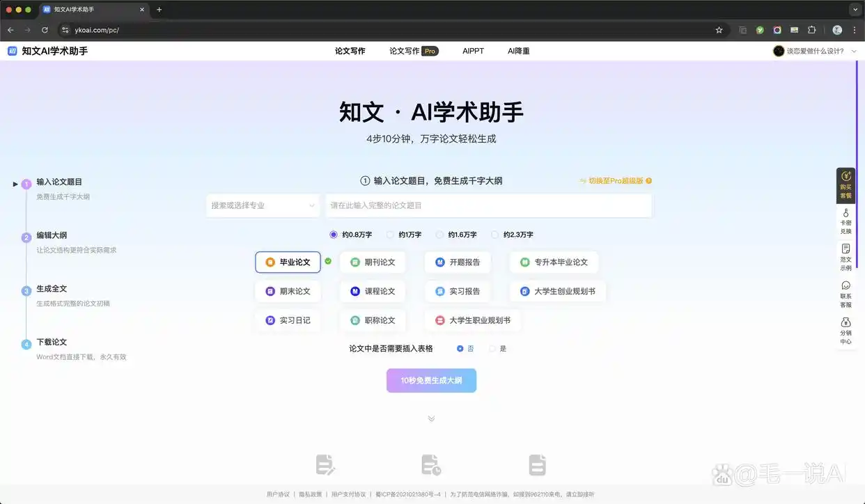Open the AI降重 menu item

point(518,50)
